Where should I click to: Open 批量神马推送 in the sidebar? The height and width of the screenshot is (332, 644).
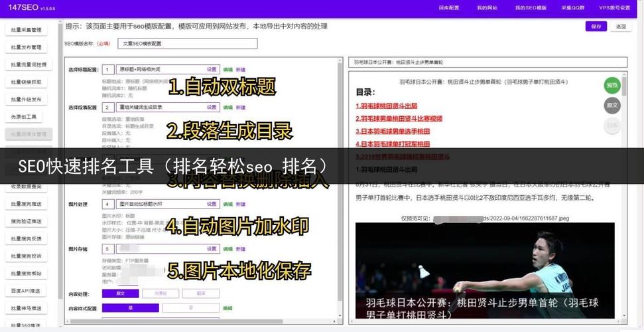pyautogui.click(x=26, y=308)
